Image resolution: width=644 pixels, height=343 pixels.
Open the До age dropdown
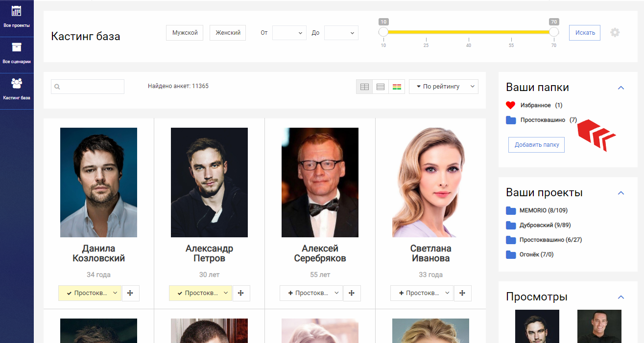click(x=341, y=33)
